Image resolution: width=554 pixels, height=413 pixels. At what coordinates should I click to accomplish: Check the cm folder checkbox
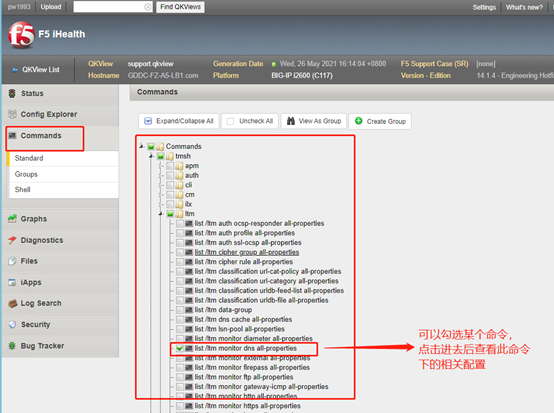[170, 194]
